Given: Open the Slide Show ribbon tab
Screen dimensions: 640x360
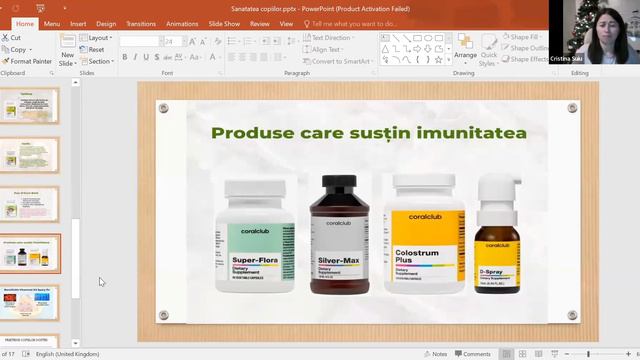Looking at the screenshot, I should point(224,24).
